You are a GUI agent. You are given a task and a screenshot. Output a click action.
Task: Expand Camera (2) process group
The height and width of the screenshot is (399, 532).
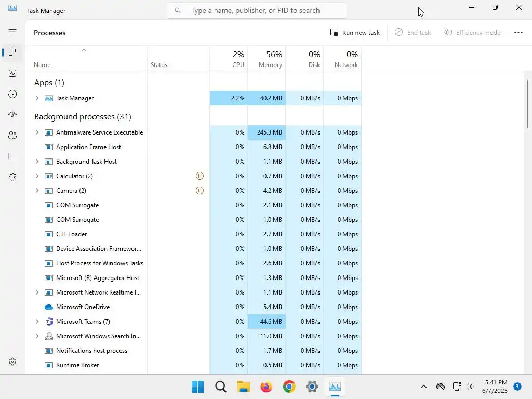pos(37,191)
